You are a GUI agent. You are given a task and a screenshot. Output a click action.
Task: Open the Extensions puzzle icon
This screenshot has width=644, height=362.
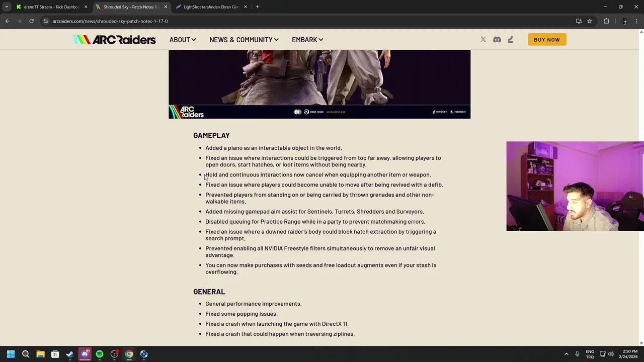(606, 21)
